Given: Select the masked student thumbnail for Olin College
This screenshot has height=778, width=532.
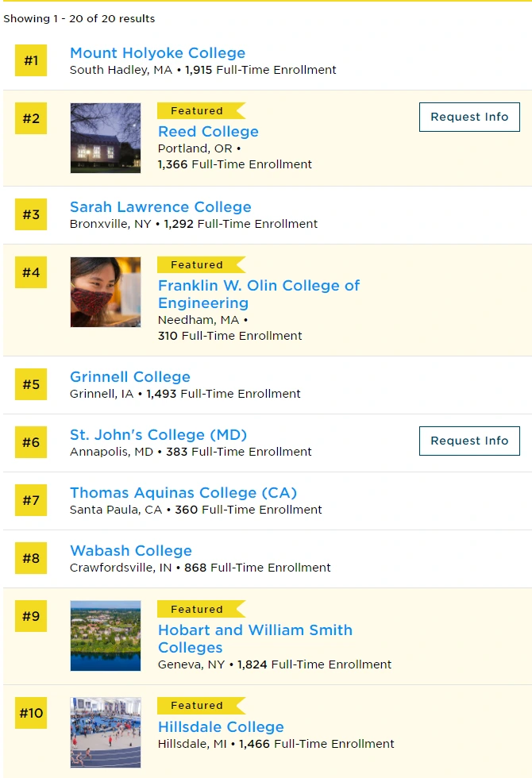Looking at the screenshot, I should pos(106,292).
